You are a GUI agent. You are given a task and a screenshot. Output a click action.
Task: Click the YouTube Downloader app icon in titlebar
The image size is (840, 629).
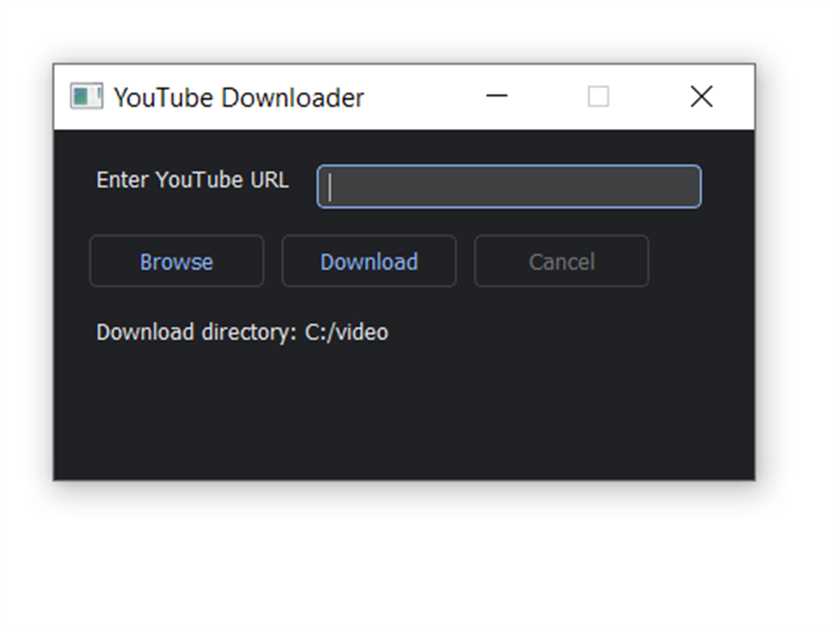click(87, 96)
